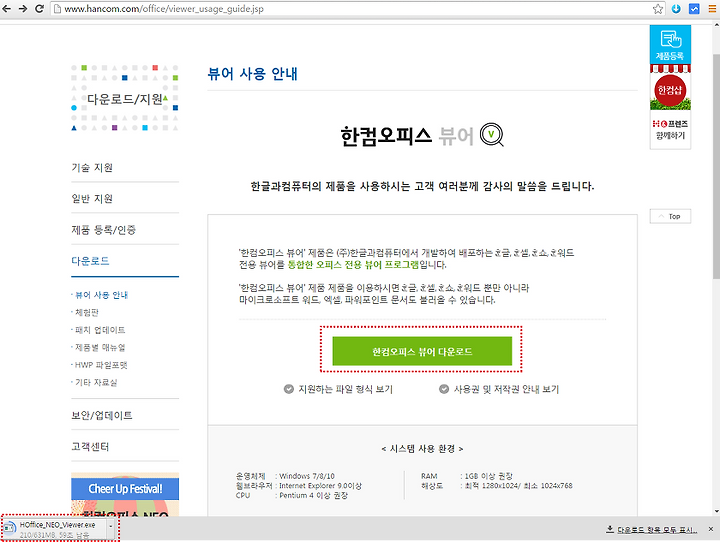
Task: Select the 패치 업데이트 submenu item
Action: pyautogui.click(x=100, y=330)
